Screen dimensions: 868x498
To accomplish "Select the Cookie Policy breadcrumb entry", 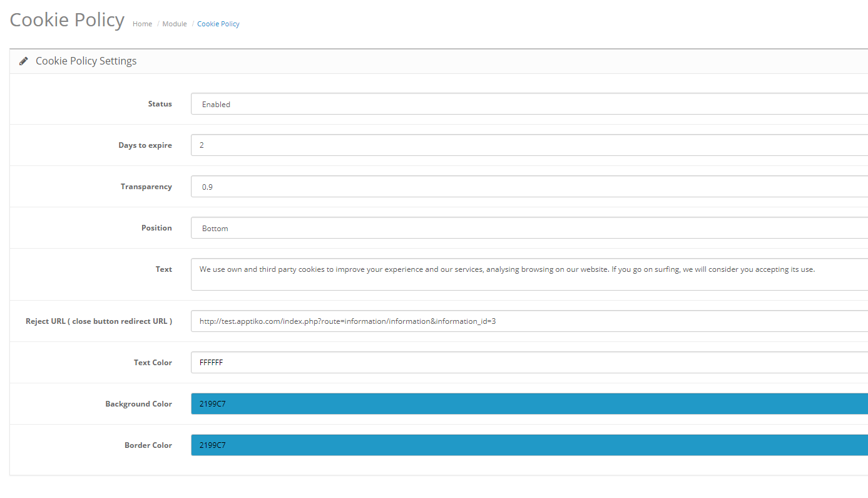I will (218, 23).
